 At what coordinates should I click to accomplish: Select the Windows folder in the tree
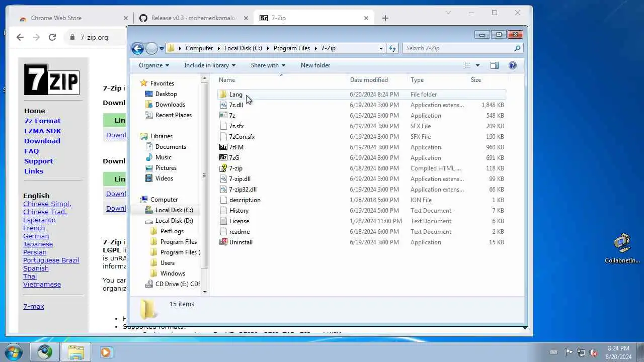coord(173,274)
